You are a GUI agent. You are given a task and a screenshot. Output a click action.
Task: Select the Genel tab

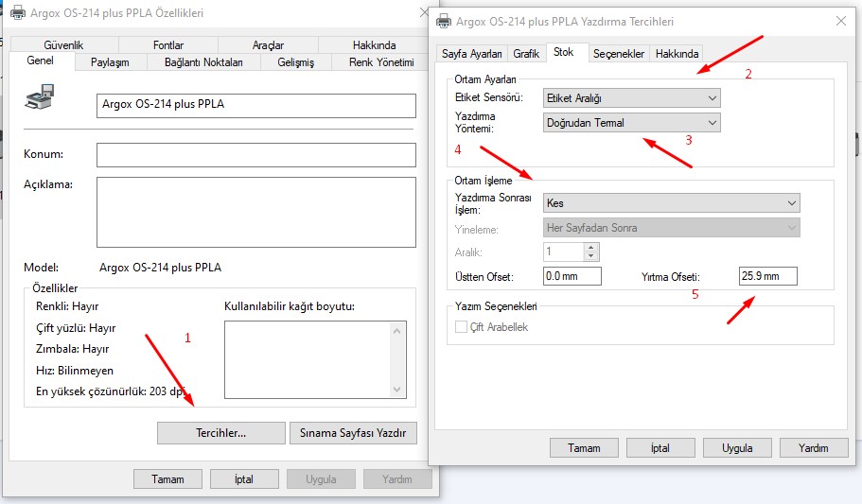point(41,61)
